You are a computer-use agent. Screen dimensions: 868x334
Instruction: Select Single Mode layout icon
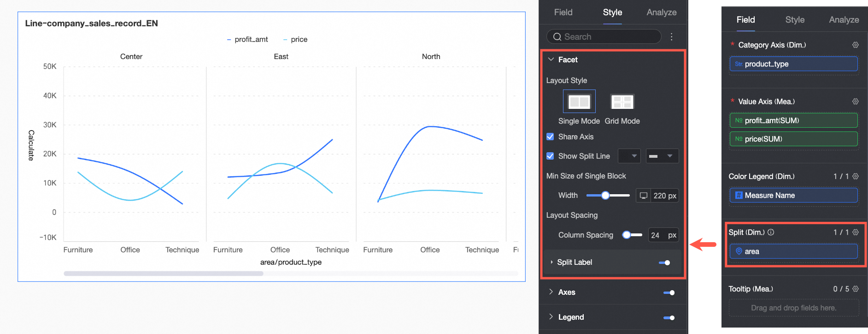tap(579, 101)
